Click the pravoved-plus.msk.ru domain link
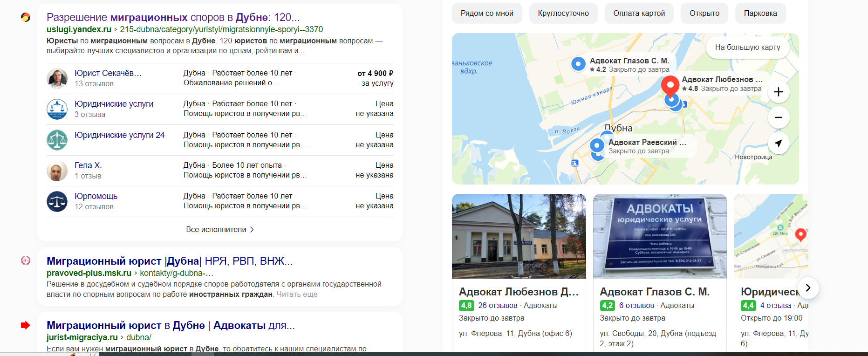The width and height of the screenshot is (868, 356). pyautogui.click(x=89, y=273)
